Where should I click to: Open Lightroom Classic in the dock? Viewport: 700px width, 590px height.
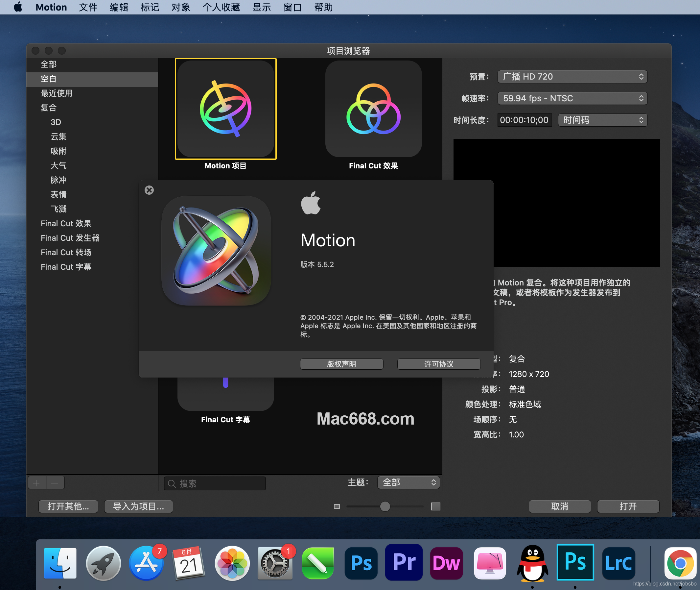[x=618, y=563]
